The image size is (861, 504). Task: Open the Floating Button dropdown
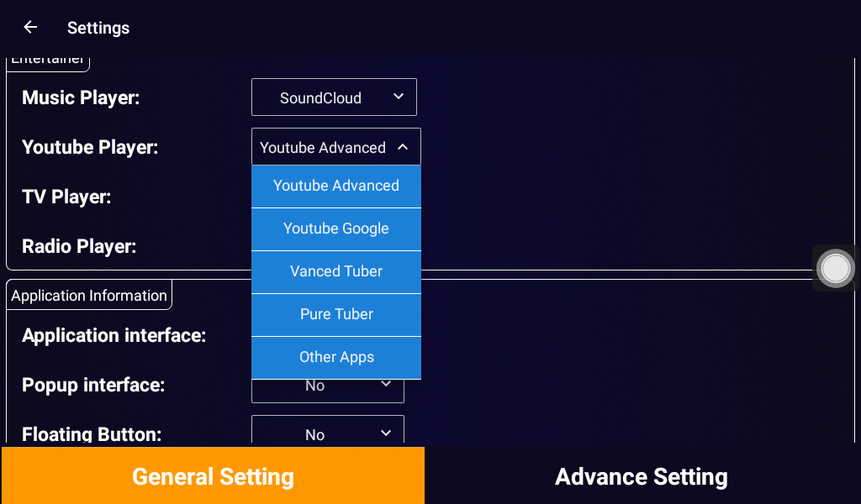pyautogui.click(x=328, y=430)
